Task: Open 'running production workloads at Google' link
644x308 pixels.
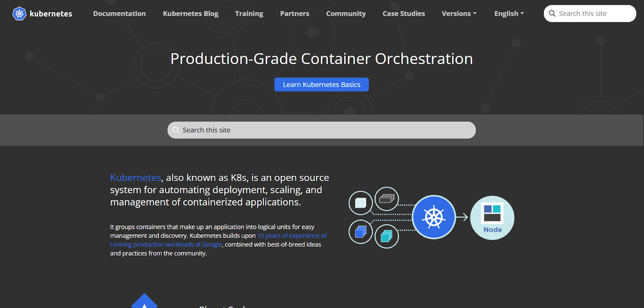Action: click(166, 245)
